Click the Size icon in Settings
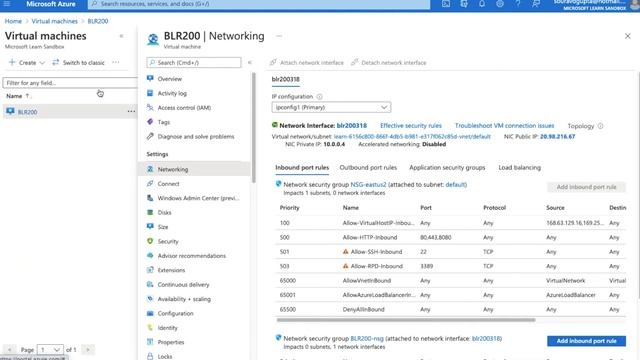The image size is (640, 360). pos(150,227)
